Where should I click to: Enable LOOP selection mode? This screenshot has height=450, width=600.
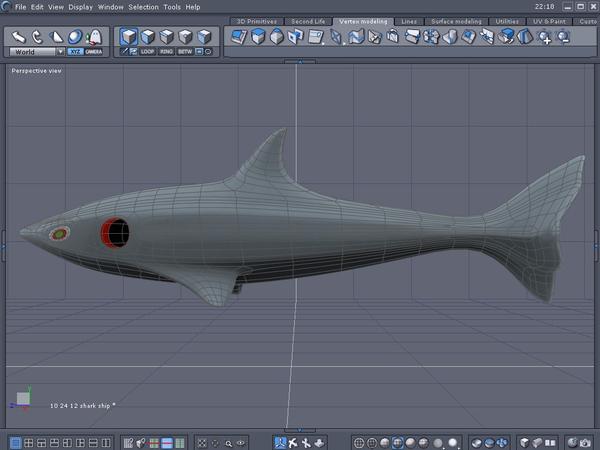click(148, 51)
